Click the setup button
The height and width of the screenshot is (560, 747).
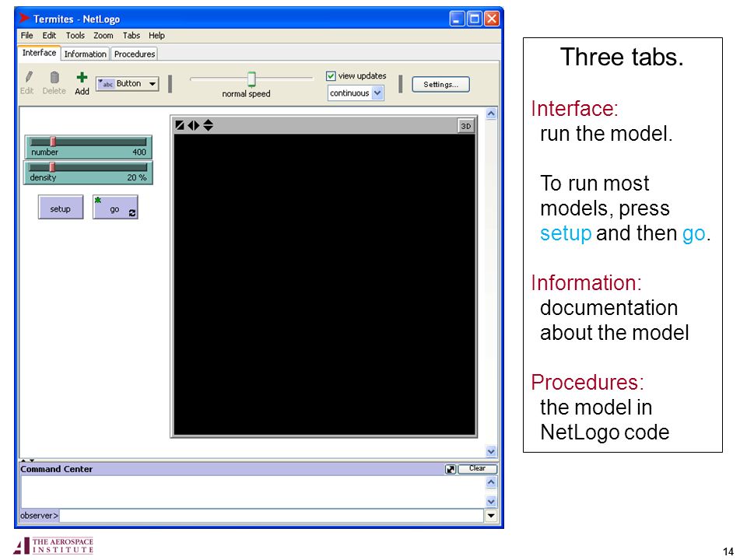pos(61,208)
